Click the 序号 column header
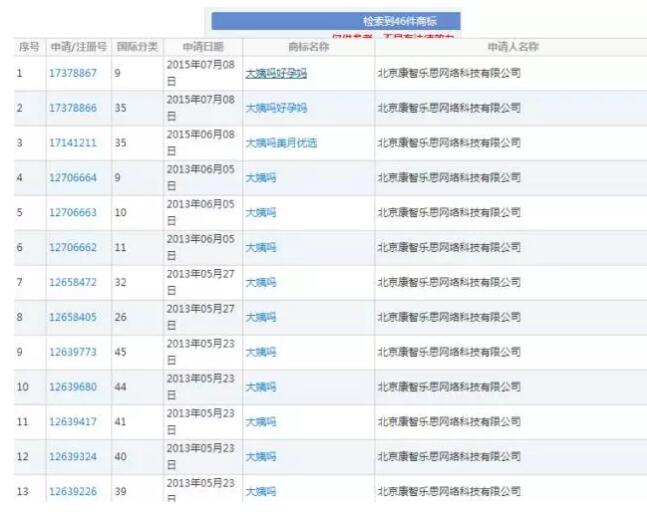Image resolution: width=647 pixels, height=520 pixels. tap(29, 47)
